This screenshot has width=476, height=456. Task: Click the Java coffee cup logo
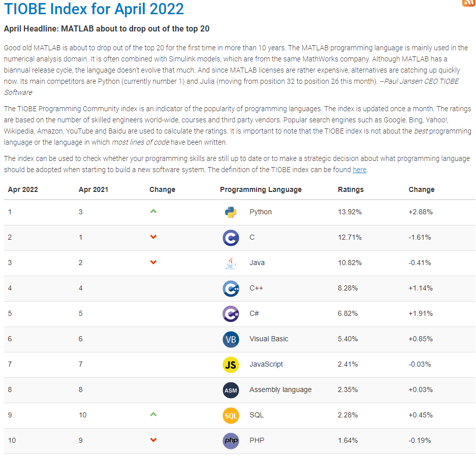pos(231,263)
